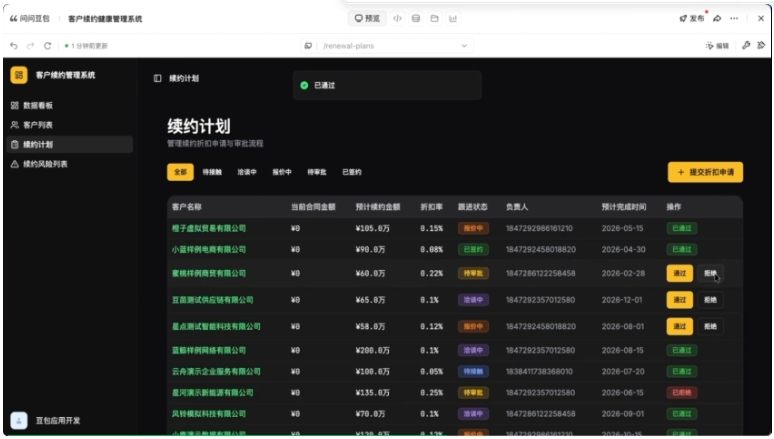
Task: Approve 蜜桃样例商贸有限公司 with 通过
Action: [x=680, y=274]
